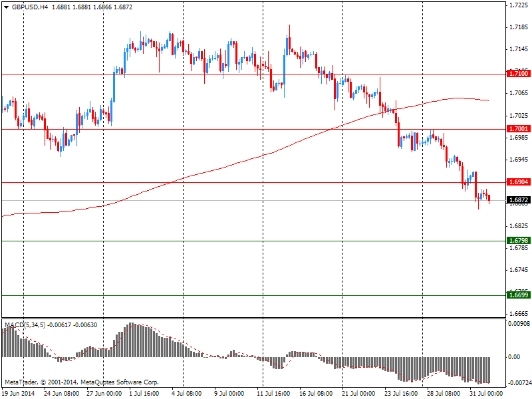Click the 27 Jun 00:00 time label
Screen dimensions: 532x399
[104, 394]
